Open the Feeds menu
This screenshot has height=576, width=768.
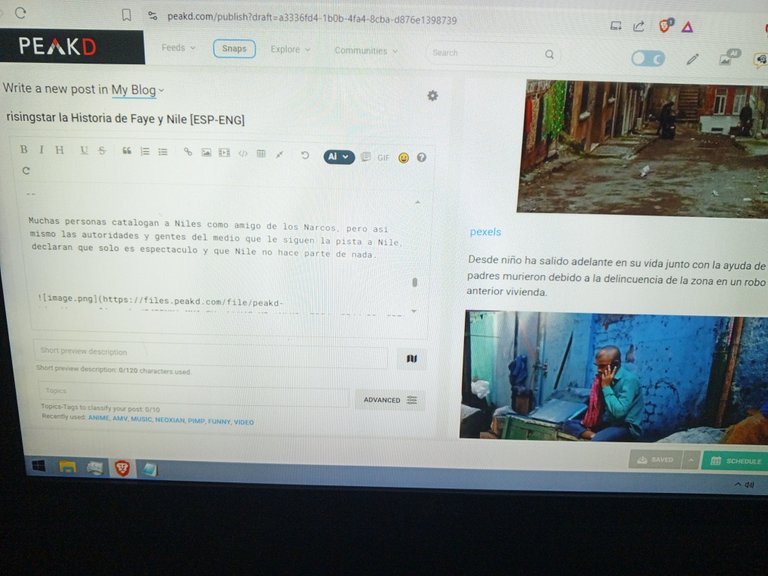[x=178, y=48]
